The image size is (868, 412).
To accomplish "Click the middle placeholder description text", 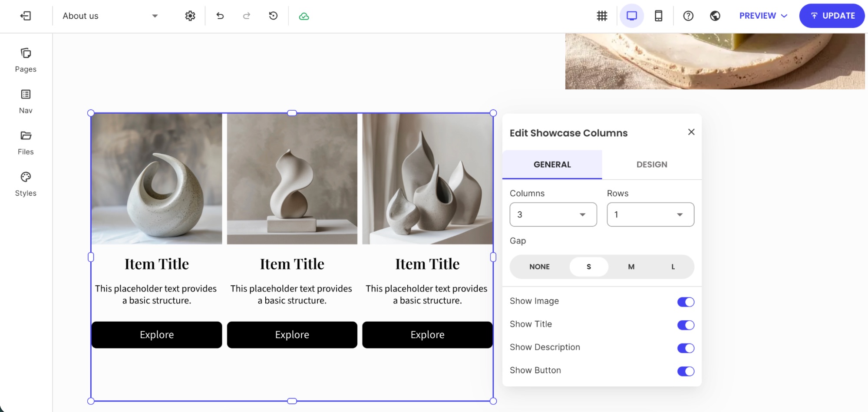I will pos(292,294).
